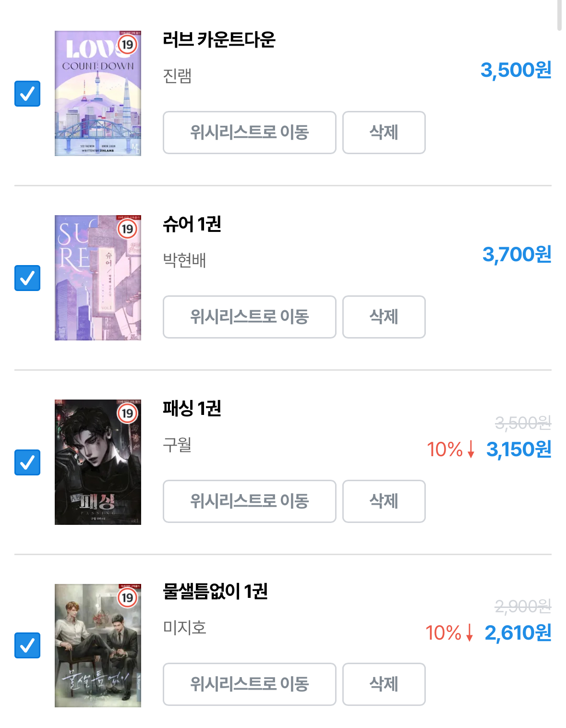Open the 러브 카운트다운 title link

click(x=219, y=39)
